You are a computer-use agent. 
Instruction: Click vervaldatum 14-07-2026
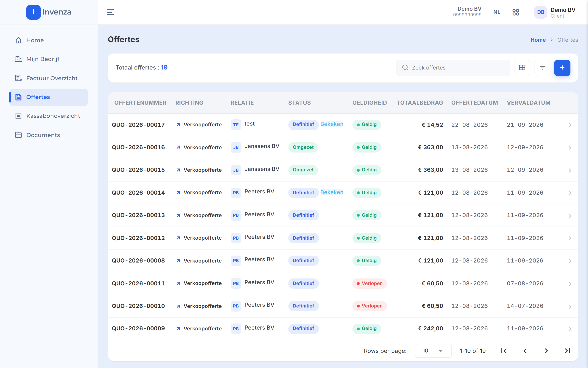(525, 306)
